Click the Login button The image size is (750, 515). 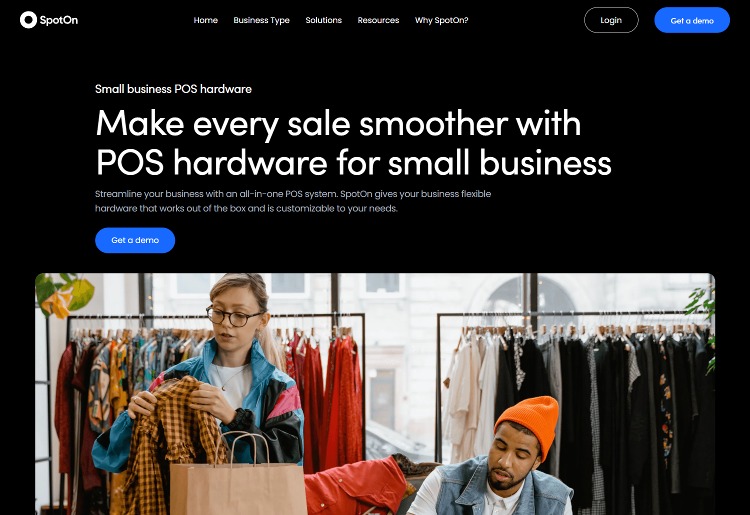coord(611,20)
